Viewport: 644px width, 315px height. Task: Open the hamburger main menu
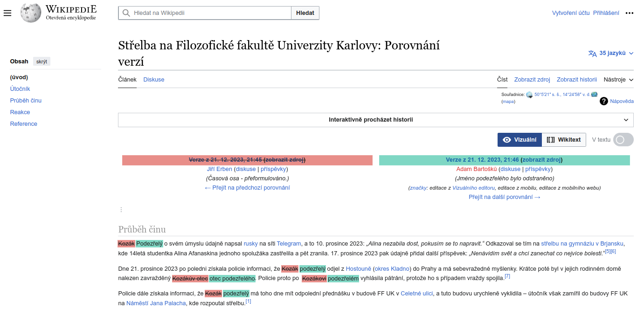coord(7,13)
